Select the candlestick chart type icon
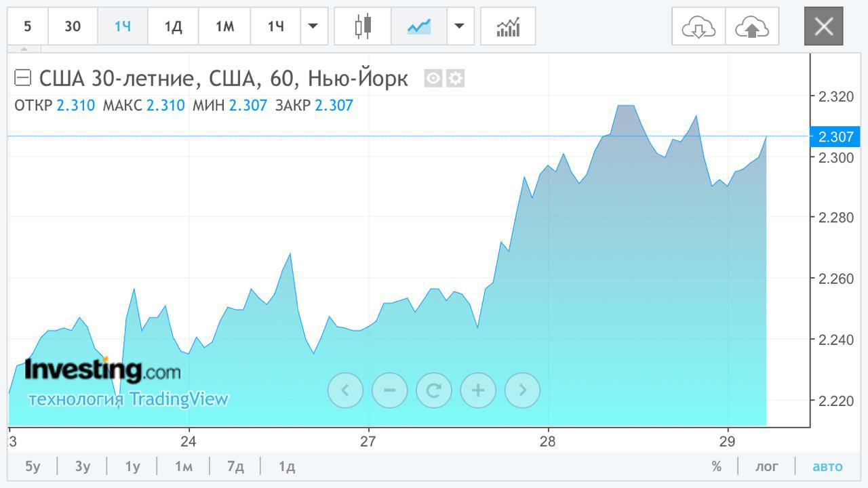 tap(363, 26)
